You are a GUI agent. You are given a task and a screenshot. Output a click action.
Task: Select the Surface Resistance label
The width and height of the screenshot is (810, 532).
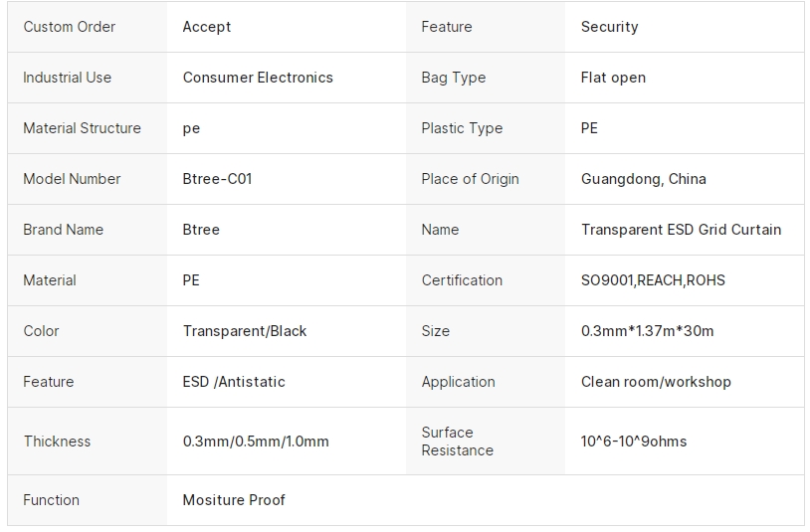pos(457,442)
